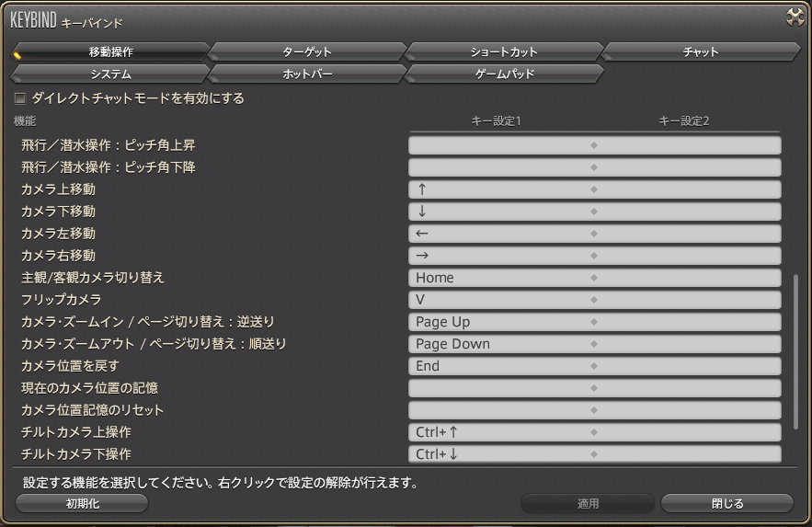Click the 飛行／潜水操作：ピッチ角下降 label

tap(108, 167)
